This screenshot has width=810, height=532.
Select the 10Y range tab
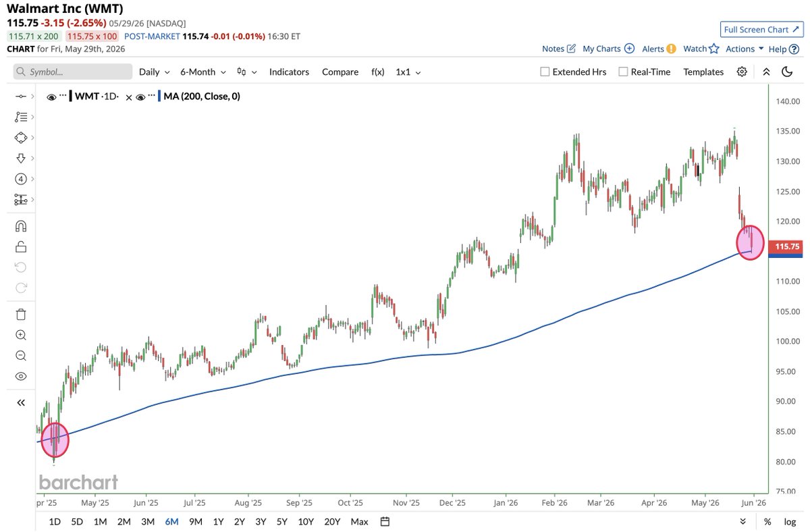[x=306, y=521]
